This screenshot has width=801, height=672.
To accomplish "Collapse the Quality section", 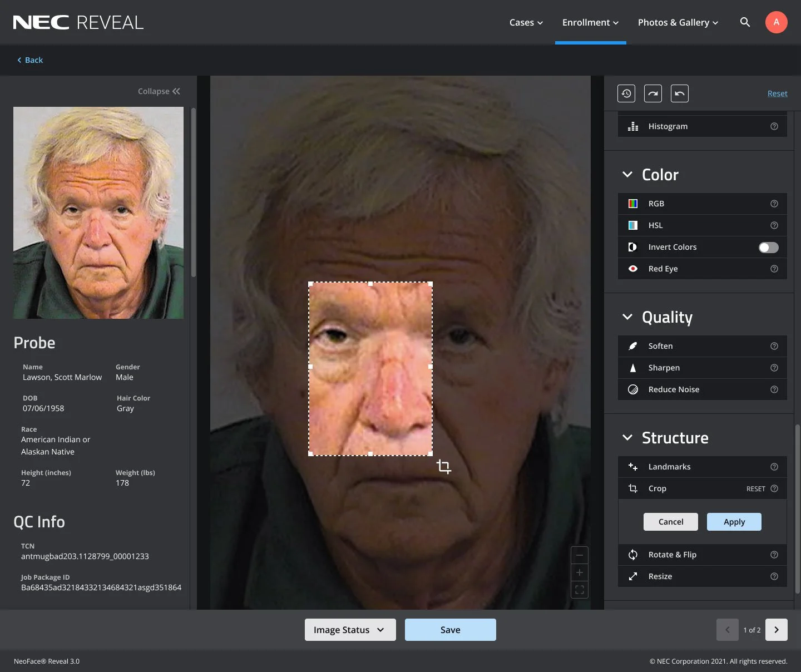I will tap(627, 317).
